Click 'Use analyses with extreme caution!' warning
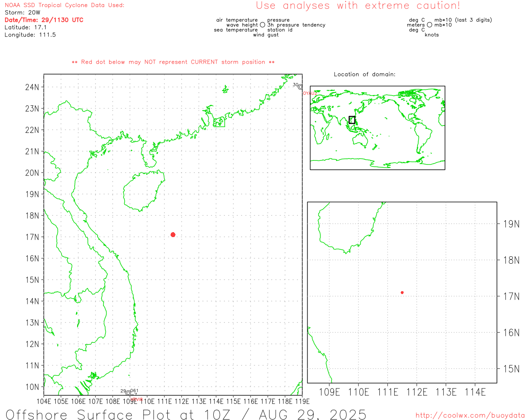This screenshot has width=525, height=420. tap(358, 6)
